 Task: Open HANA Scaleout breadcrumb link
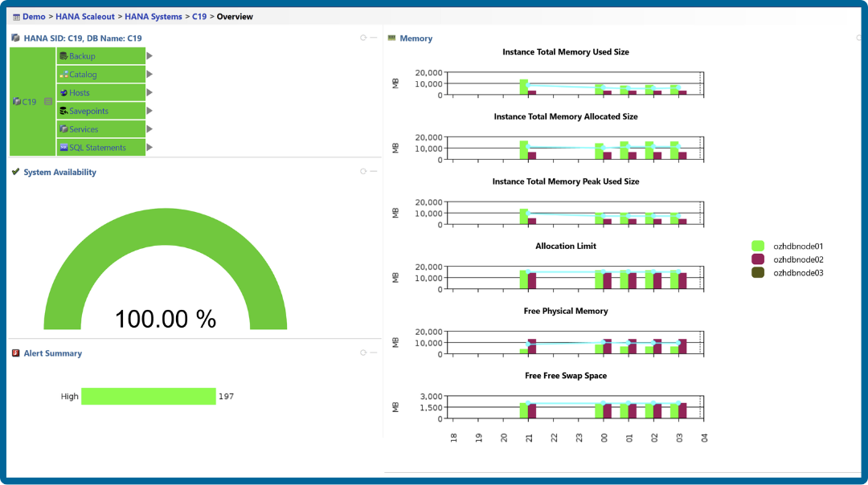(x=85, y=17)
